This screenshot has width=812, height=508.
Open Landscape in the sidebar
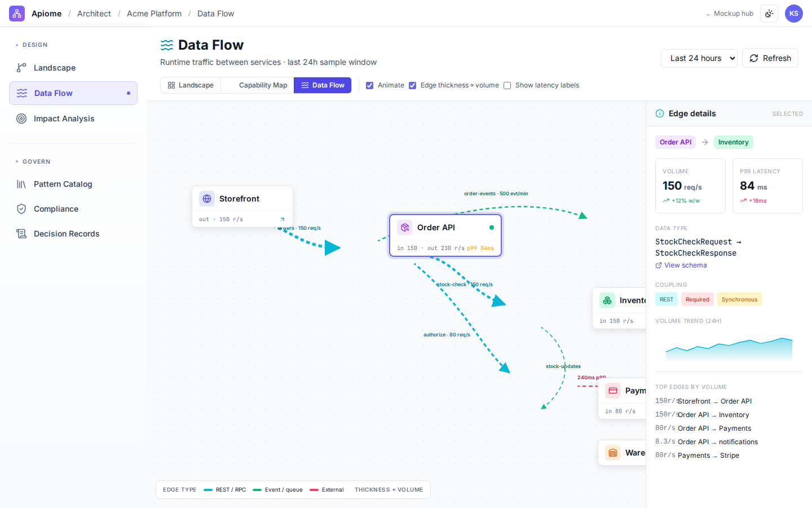(x=73, y=68)
